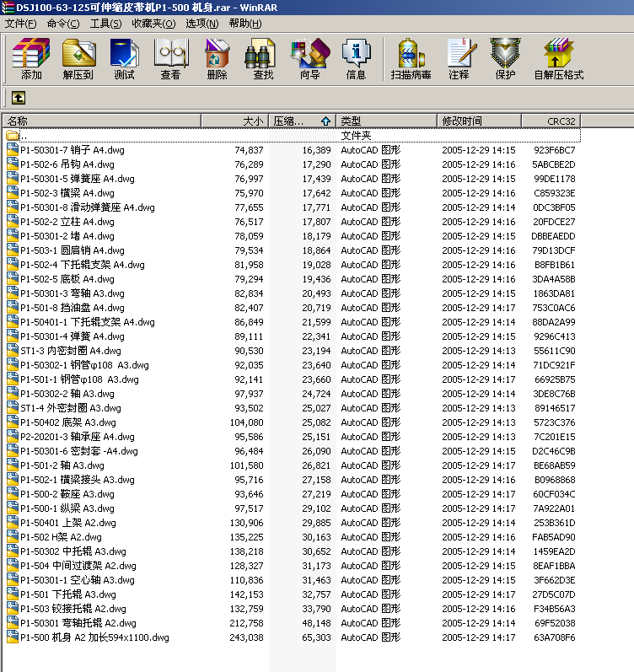Run the 测试 (Test) archive tool
Image resolution: width=634 pixels, height=672 pixels.
coord(124,58)
